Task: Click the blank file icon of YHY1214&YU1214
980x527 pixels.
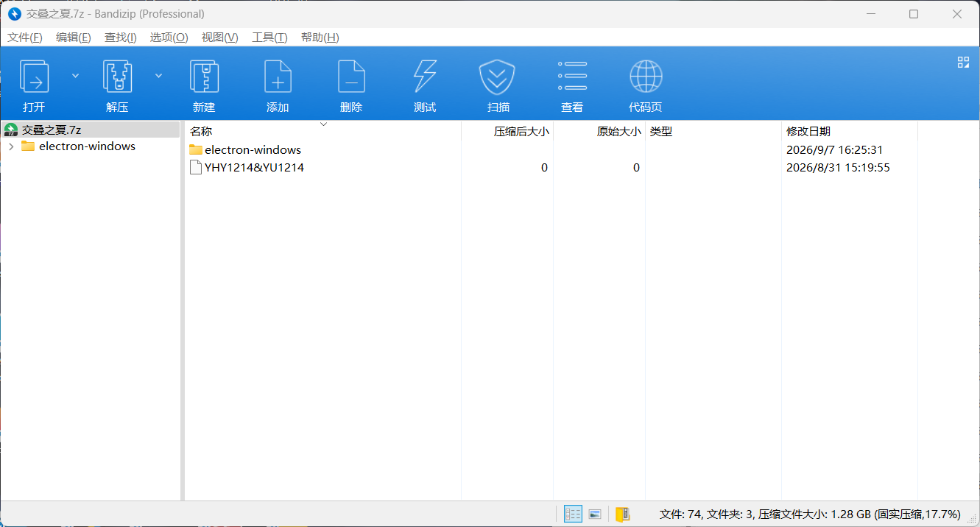Action: (196, 167)
